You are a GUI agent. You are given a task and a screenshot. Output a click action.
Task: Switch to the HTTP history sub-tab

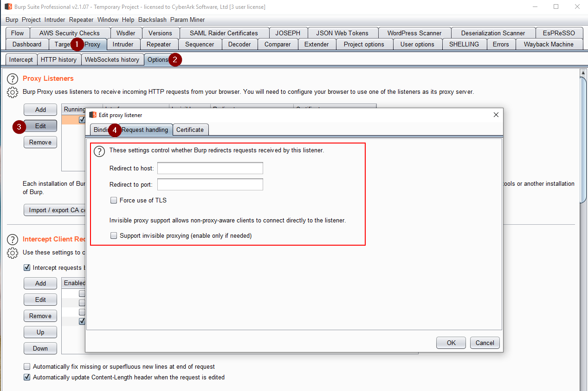click(x=58, y=59)
